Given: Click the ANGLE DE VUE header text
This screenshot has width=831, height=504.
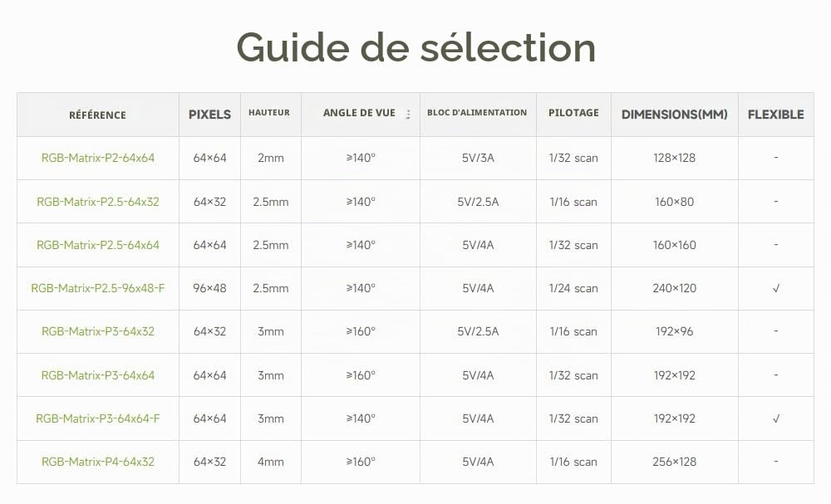Looking at the screenshot, I should coord(359,113).
